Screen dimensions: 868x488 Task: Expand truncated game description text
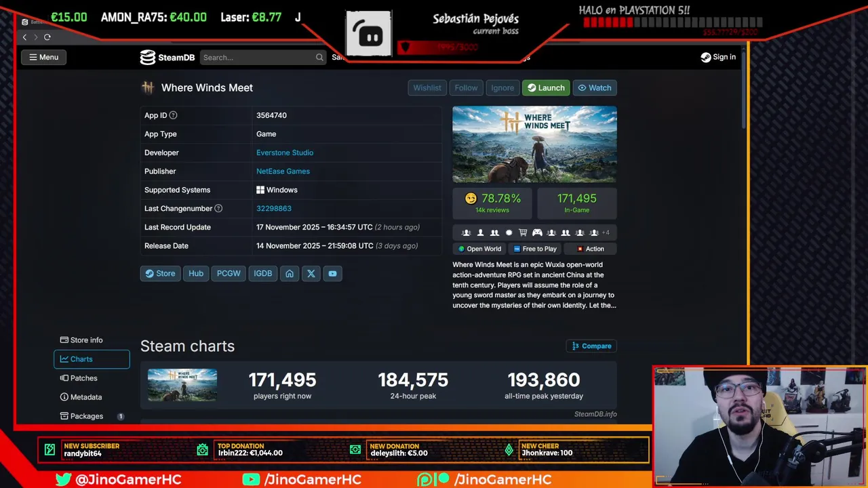point(534,285)
